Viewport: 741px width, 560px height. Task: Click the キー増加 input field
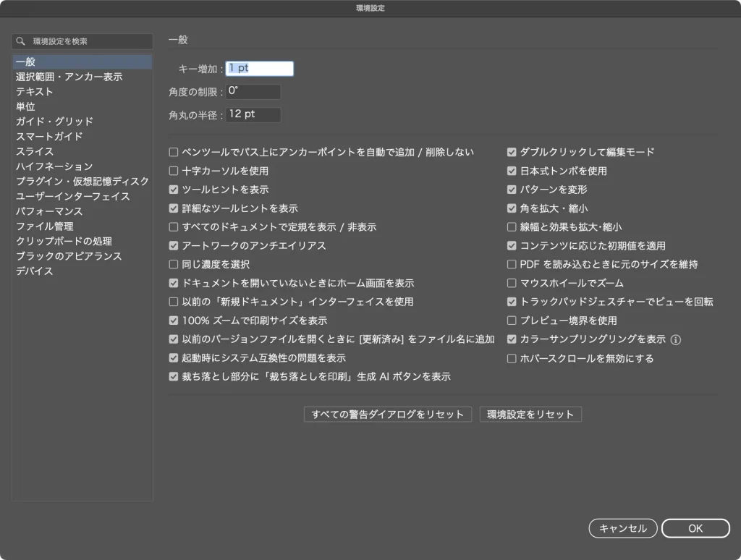260,69
